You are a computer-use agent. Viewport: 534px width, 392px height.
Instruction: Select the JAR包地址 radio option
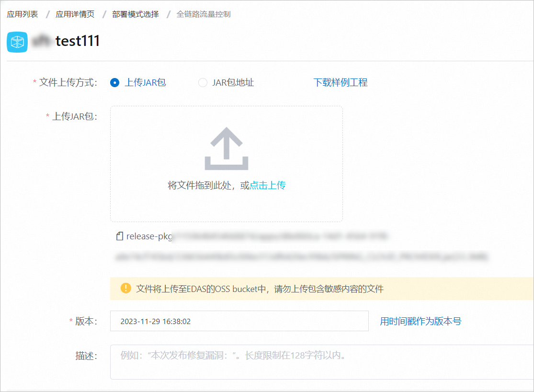click(203, 82)
